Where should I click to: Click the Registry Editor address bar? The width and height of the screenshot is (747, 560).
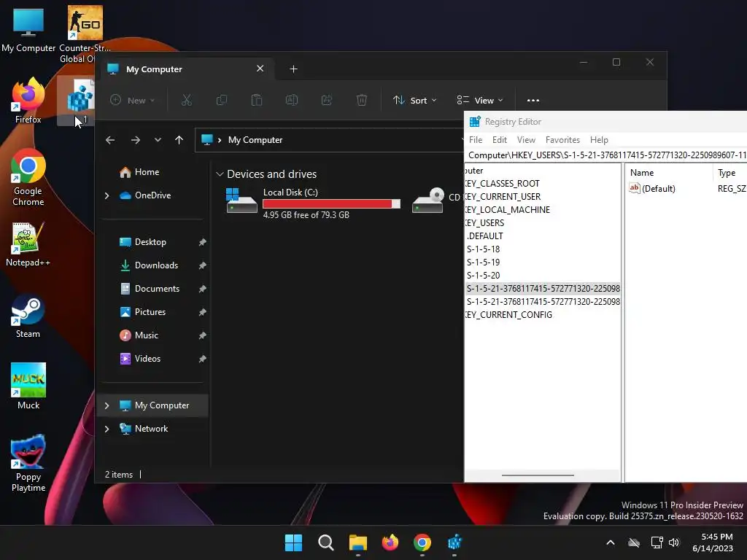(606, 155)
